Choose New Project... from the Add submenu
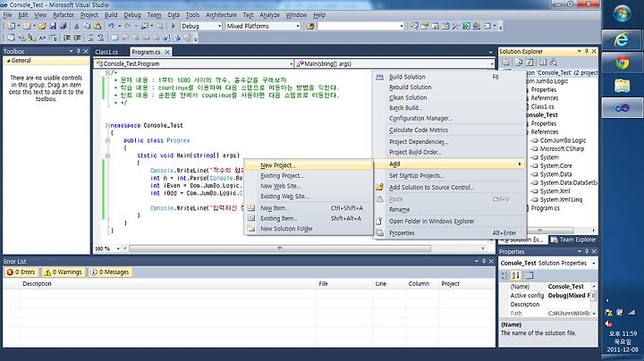Viewport: 644px width, 361px height. tap(309, 165)
